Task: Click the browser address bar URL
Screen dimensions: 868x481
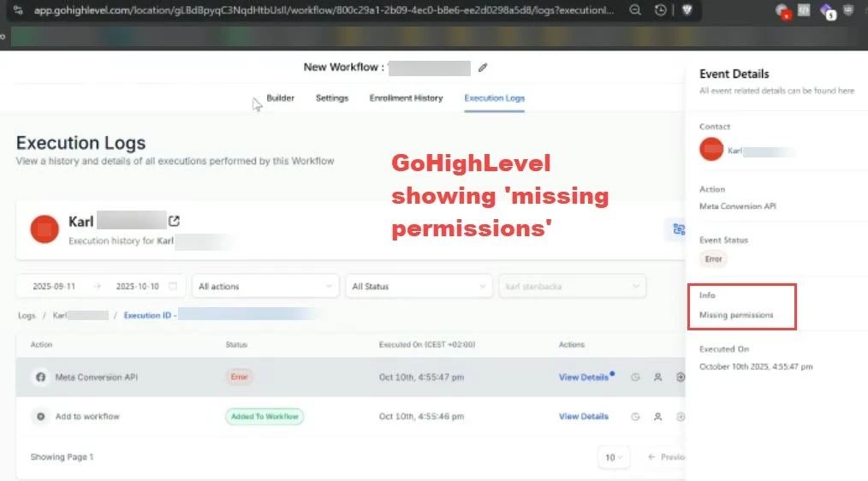Action: tap(324, 10)
